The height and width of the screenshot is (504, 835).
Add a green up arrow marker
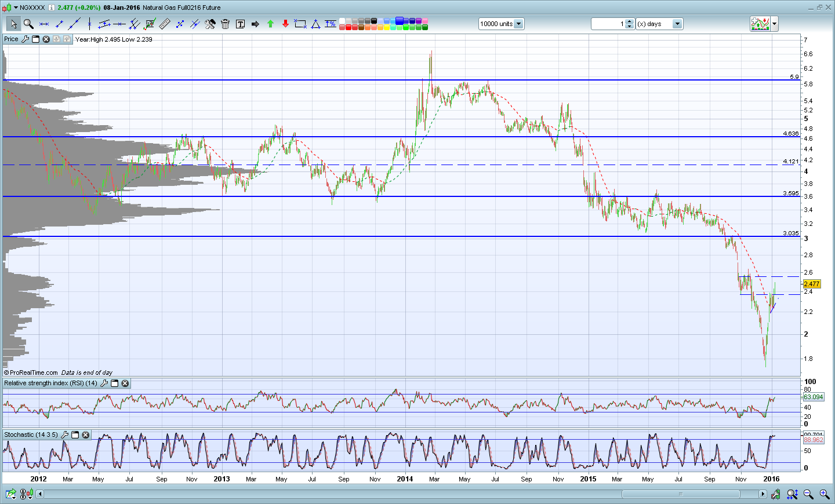tap(270, 24)
